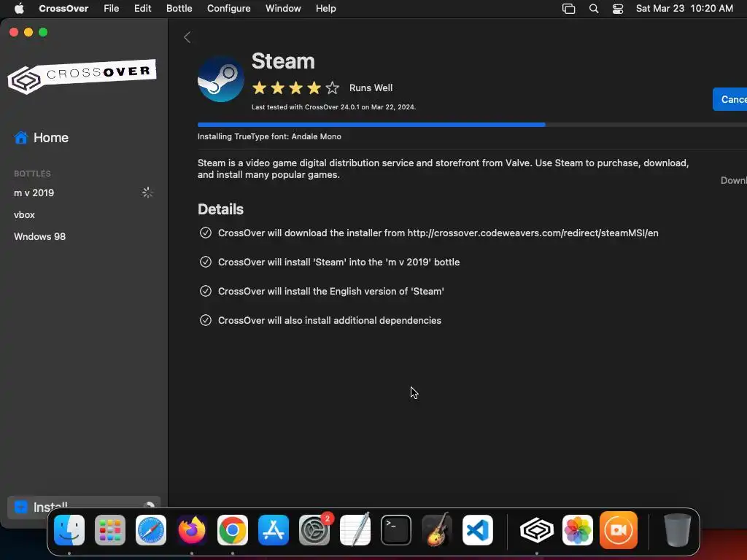The height and width of the screenshot is (560, 747).
Task: Open TextEdit from the Dock
Action: 355,529
